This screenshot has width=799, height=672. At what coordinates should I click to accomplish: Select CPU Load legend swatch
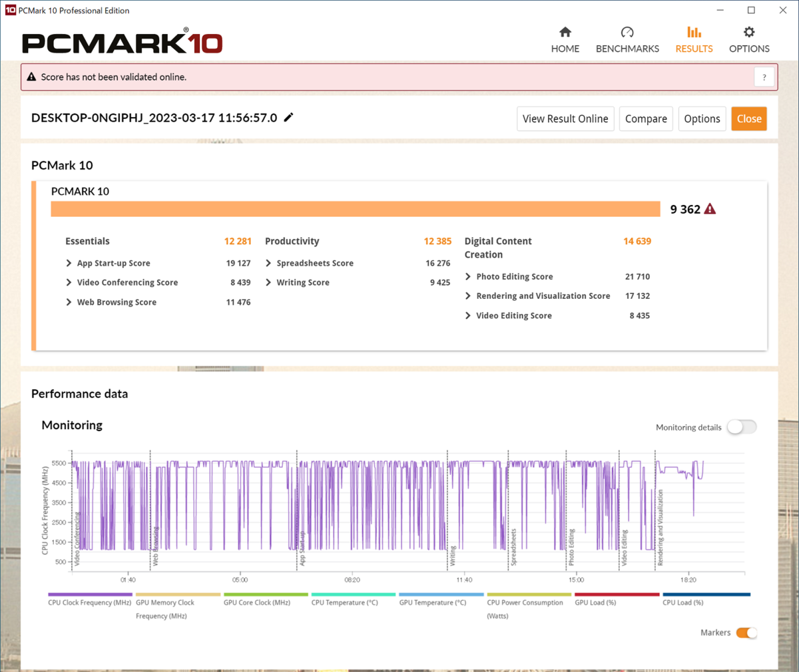coord(706,594)
